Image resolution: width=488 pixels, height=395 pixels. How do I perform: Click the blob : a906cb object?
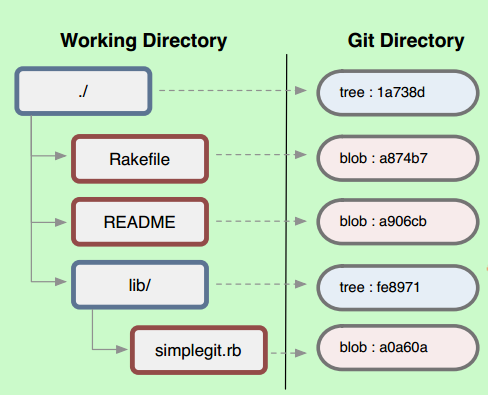pos(398,222)
